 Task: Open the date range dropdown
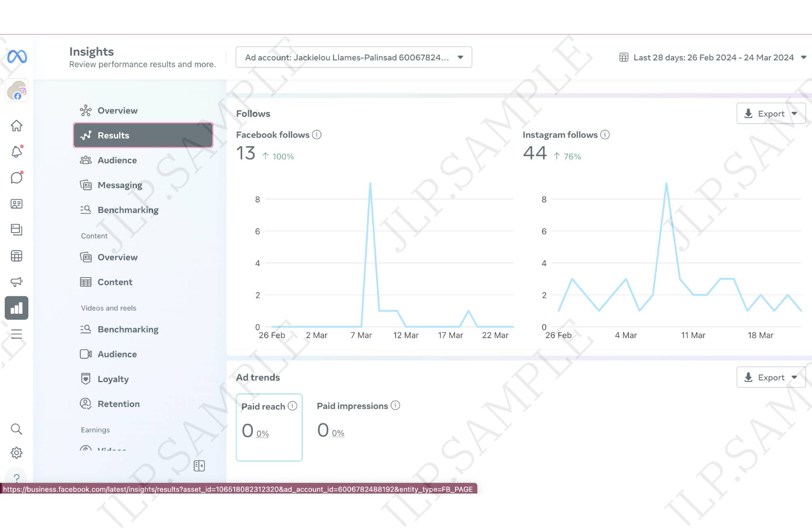tap(713, 58)
